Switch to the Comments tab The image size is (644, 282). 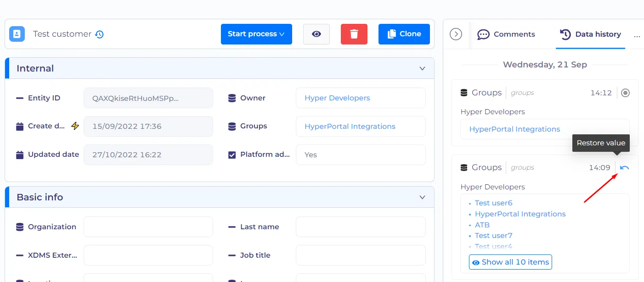coord(506,34)
